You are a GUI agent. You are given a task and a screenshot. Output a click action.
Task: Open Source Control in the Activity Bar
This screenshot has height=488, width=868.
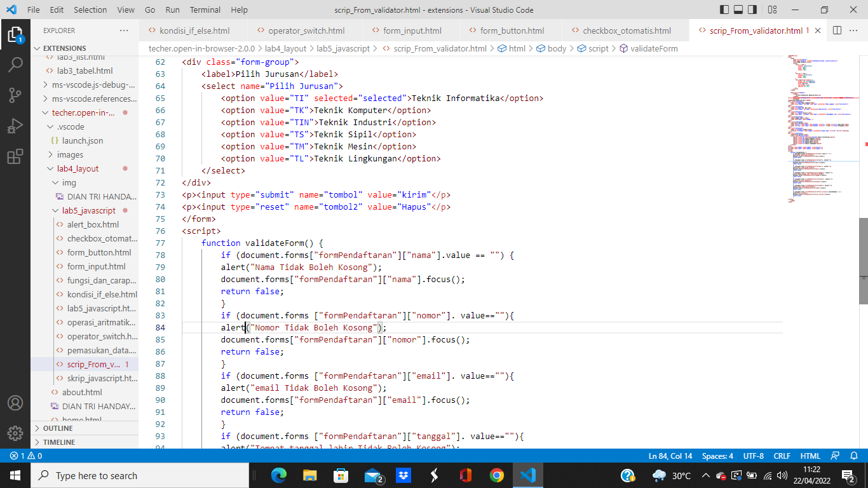(x=16, y=97)
